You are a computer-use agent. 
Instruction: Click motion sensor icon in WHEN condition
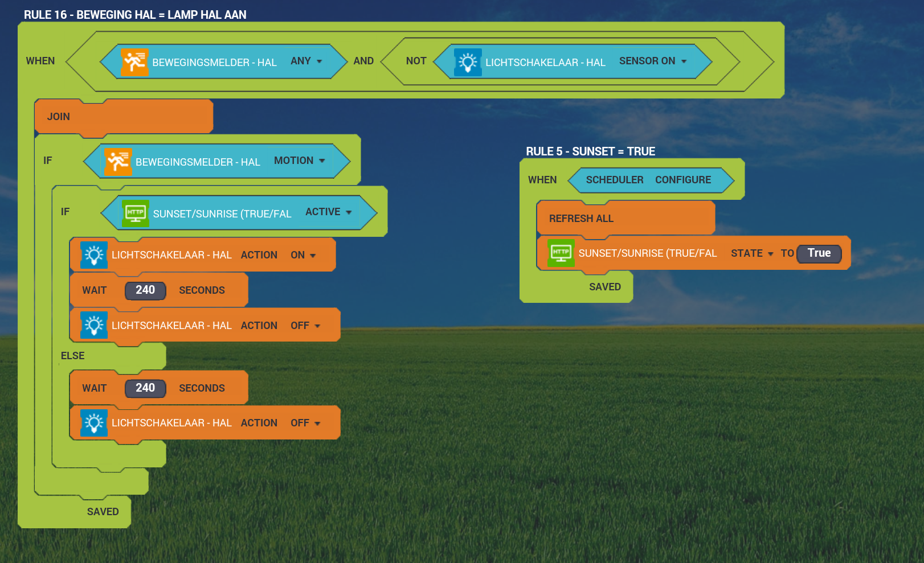click(134, 62)
